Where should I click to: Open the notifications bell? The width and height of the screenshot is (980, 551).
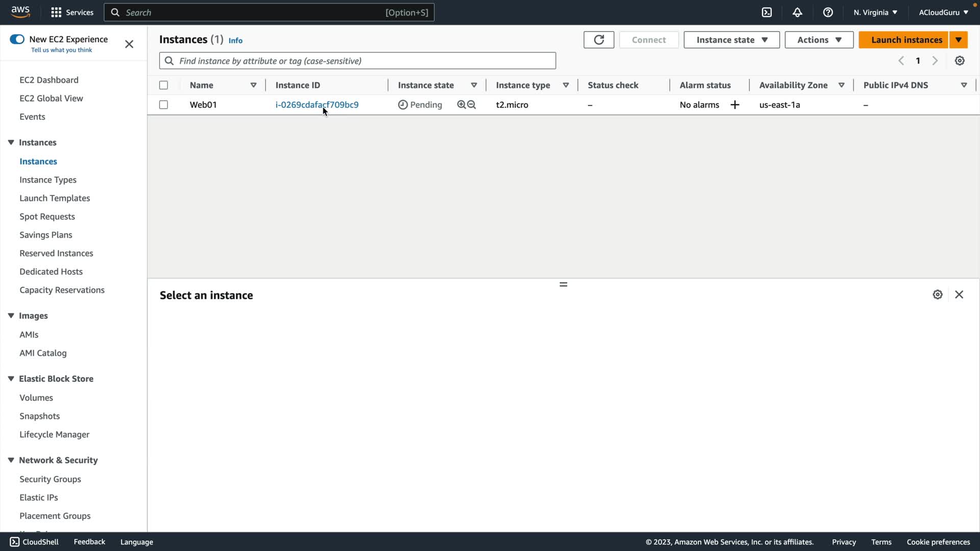(797, 12)
